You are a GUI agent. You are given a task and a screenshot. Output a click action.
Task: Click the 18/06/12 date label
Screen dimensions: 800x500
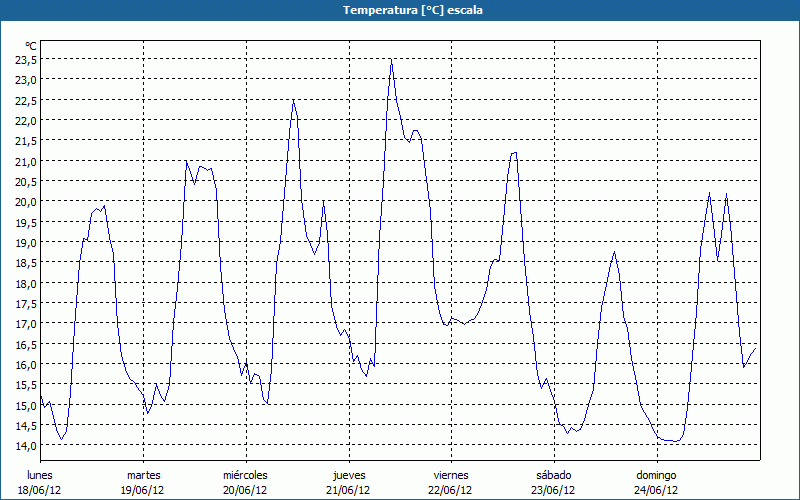[40, 490]
